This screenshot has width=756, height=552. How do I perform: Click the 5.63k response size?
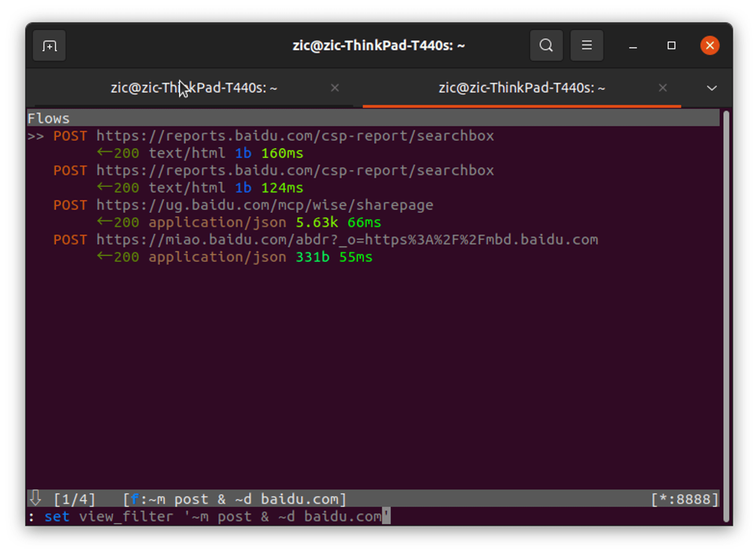[317, 223]
